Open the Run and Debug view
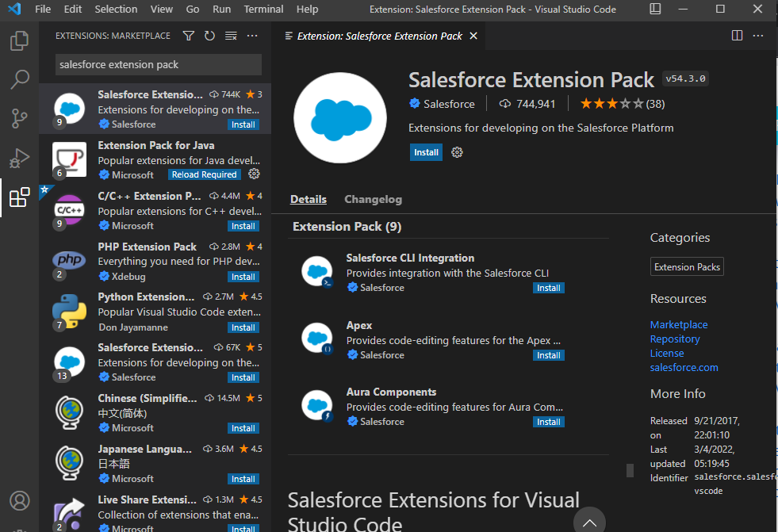 coord(19,158)
